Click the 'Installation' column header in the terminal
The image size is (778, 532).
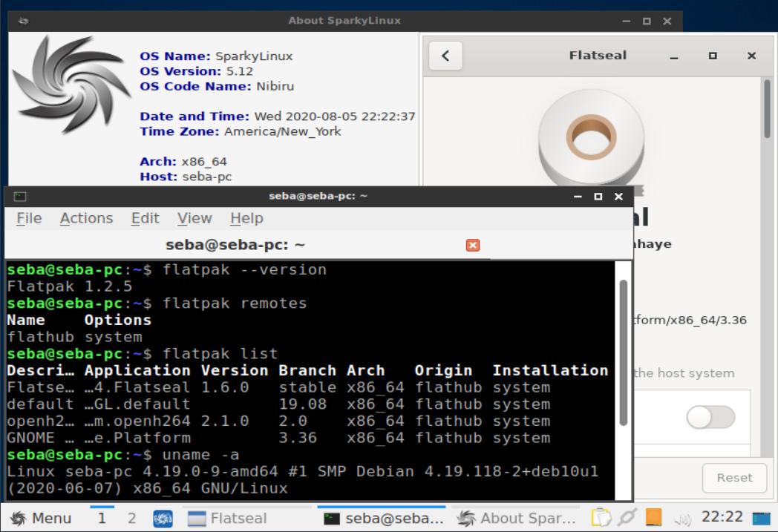550,371
